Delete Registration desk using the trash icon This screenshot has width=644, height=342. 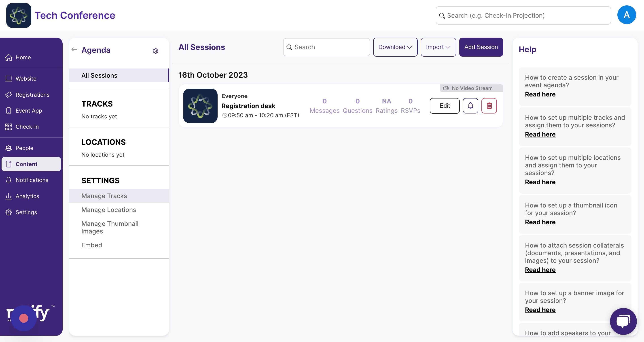coord(489,106)
